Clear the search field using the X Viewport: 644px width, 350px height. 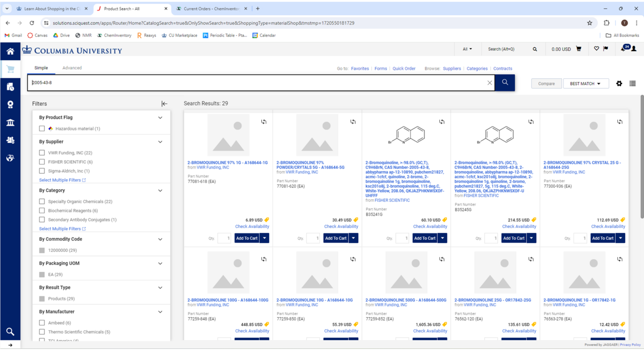pyautogui.click(x=490, y=83)
